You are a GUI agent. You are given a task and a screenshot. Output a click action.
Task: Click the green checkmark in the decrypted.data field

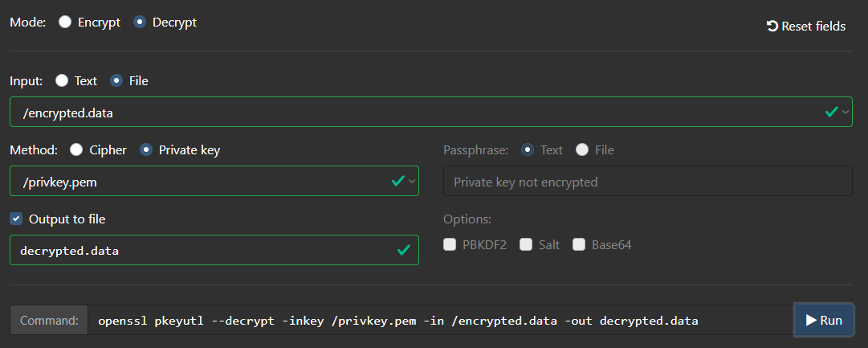(404, 251)
